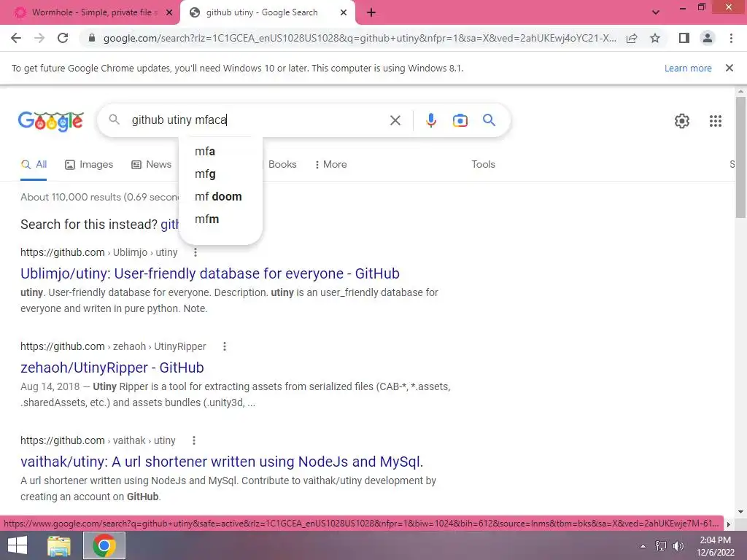The image size is (747, 560).
Task: Open search Tools
Action: click(x=483, y=164)
